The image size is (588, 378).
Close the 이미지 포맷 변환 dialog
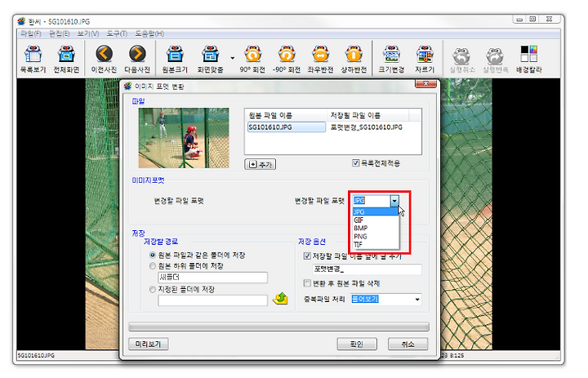pos(426,83)
